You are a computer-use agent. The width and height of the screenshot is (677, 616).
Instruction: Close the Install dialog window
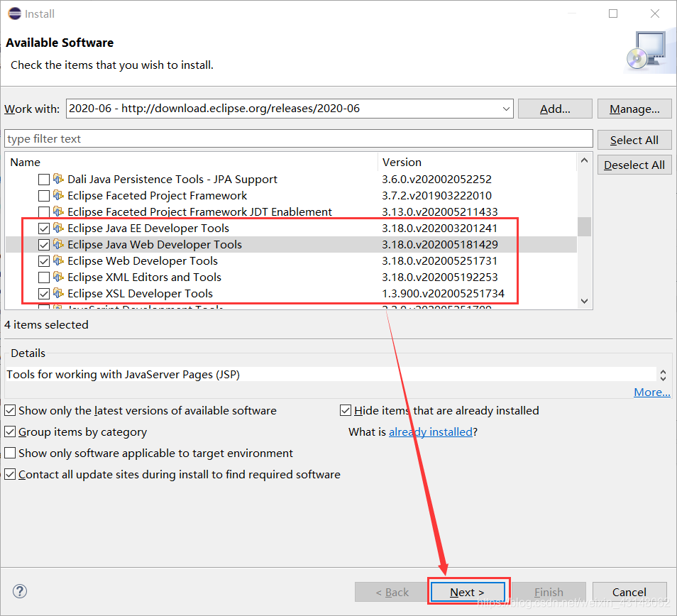point(654,13)
